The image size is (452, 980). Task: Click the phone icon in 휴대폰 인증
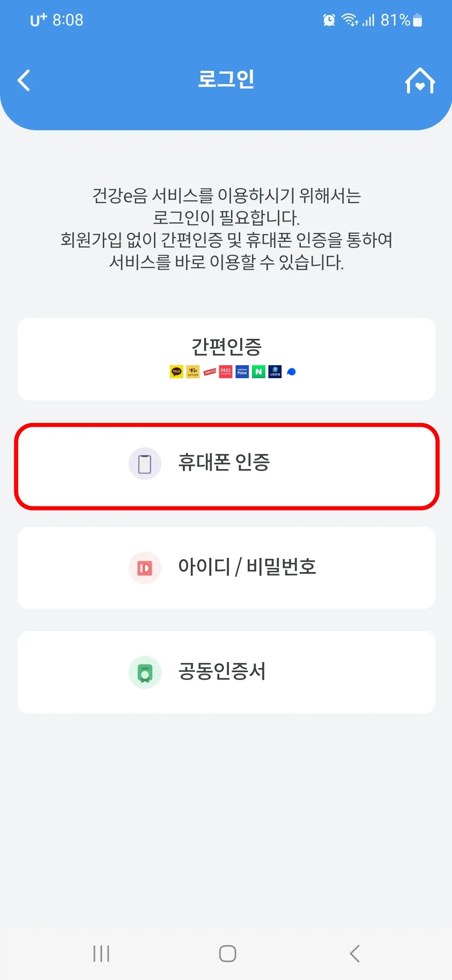(x=144, y=463)
